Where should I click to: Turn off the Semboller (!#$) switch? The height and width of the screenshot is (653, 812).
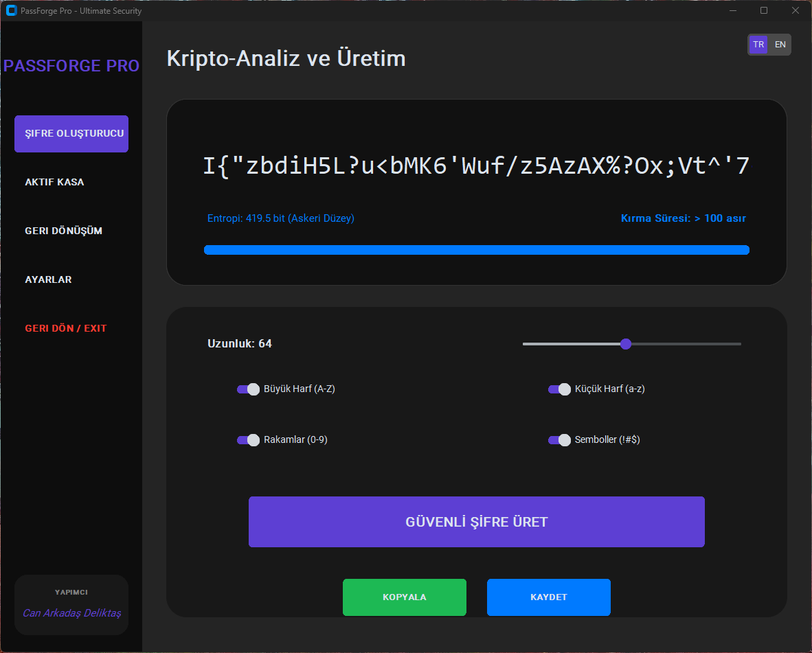pos(559,440)
